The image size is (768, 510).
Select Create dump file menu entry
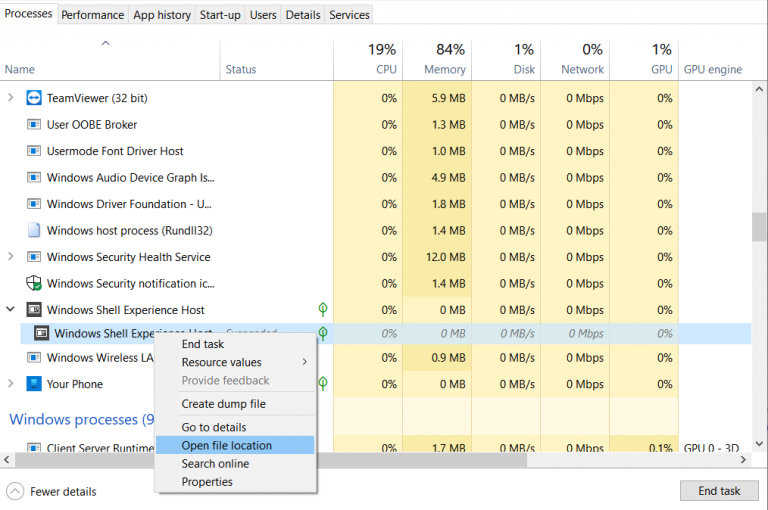pos(223,404)
